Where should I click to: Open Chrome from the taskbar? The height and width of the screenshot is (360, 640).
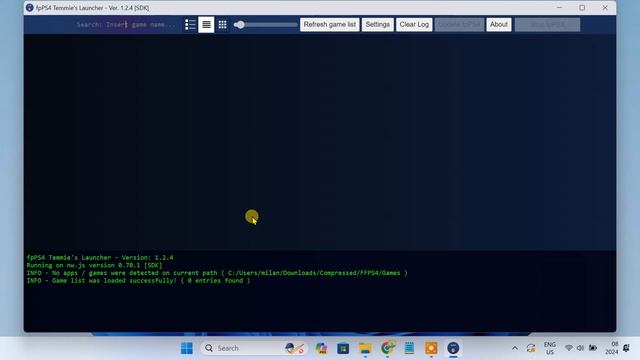387,348
